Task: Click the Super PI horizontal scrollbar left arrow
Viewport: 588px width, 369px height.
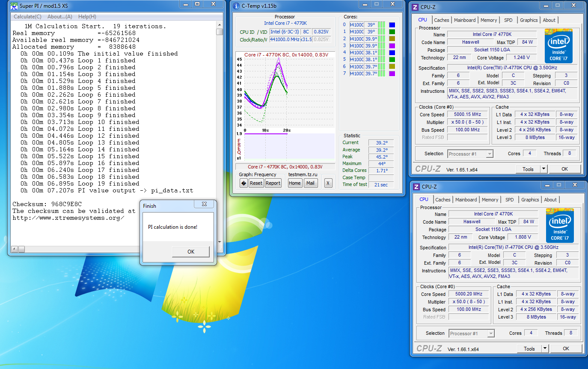Action: tap(14, 249)
